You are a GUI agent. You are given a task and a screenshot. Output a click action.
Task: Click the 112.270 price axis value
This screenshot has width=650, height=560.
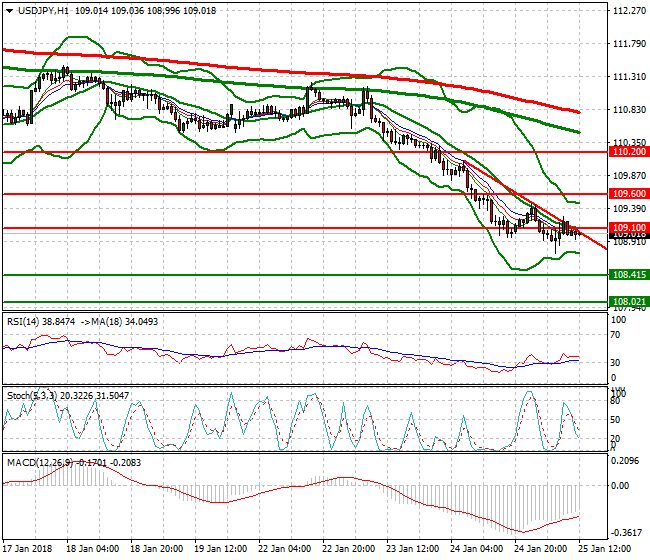click(629, 11)
